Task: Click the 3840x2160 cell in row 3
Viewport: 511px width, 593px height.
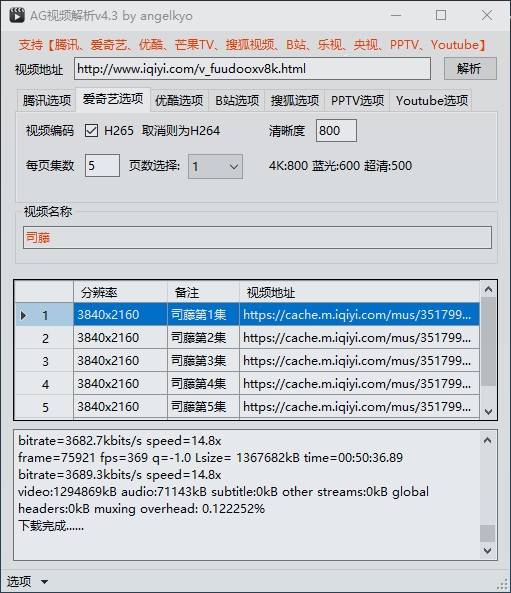Action: [120, 361]
